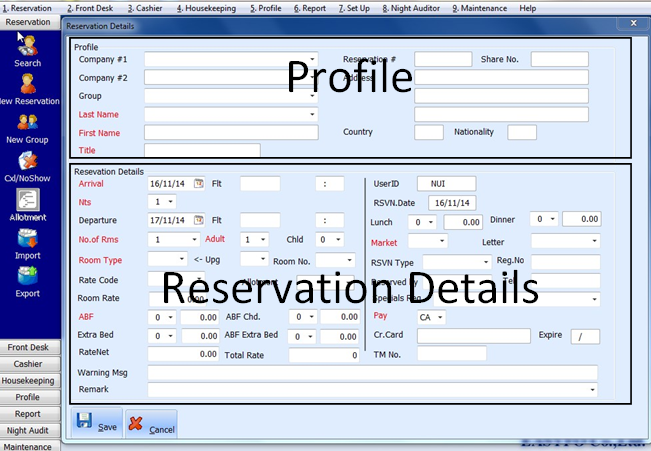Viewport: 651px width, 451px height.
Task: Open the 6. Report menu
Action: [x=310, y=8]
